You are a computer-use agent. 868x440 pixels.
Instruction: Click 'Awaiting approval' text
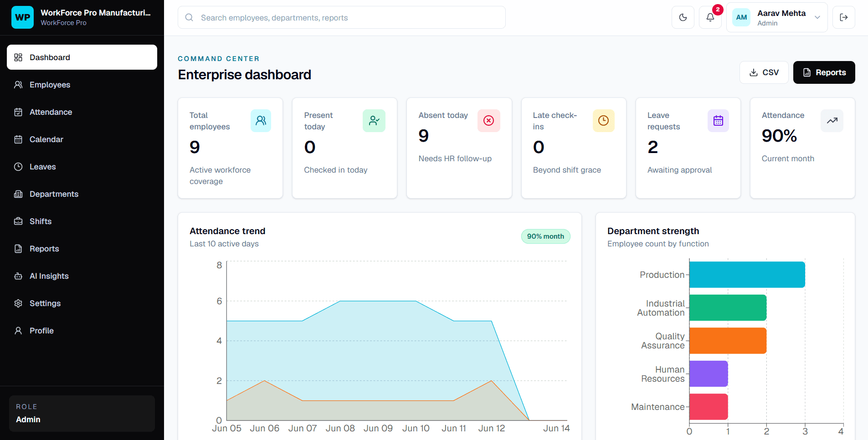click(x=679, y=170)
